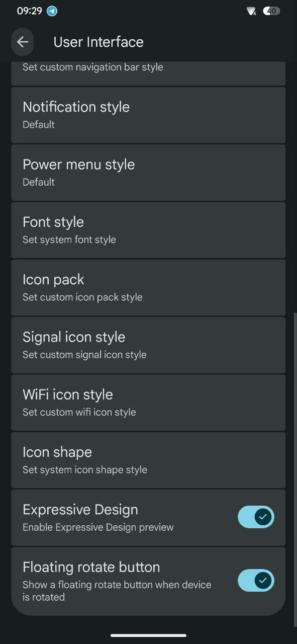Open Font style options
Image resolution: width=297 pixels, height=644 pixels.
tap(148, 230)
